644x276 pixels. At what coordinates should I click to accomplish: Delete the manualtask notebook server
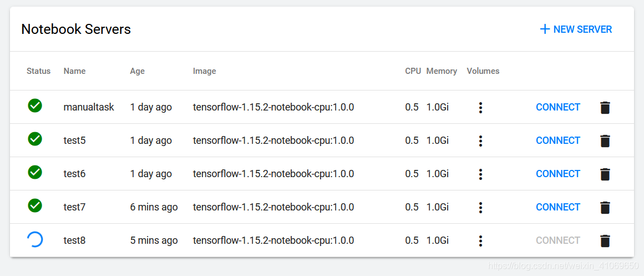605,108
